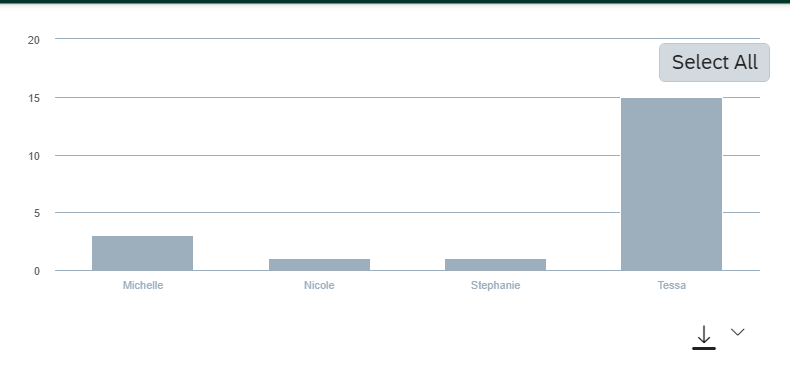The height and width of the screenshot is (367, 790).
Task: Select the Stephanie bar in the chart
Action: pyautogui.click(x=495, y=265)
